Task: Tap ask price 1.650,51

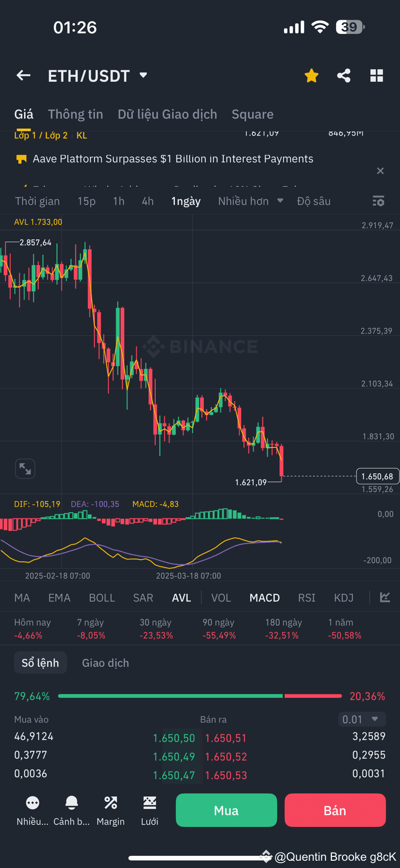Action: pos(226,738)
